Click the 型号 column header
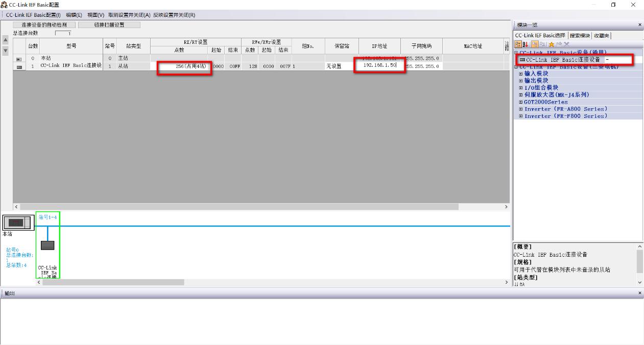 point(71,46)
